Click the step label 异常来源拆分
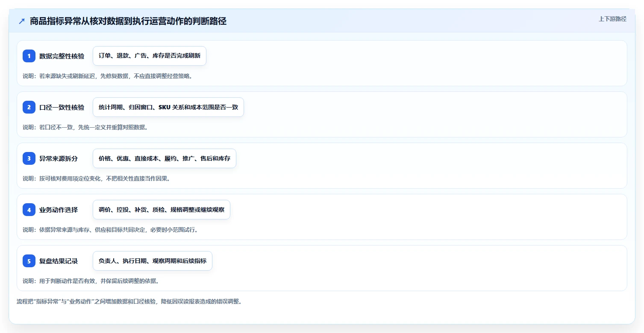The image size is (644, 333). click(x=59, y=158)
